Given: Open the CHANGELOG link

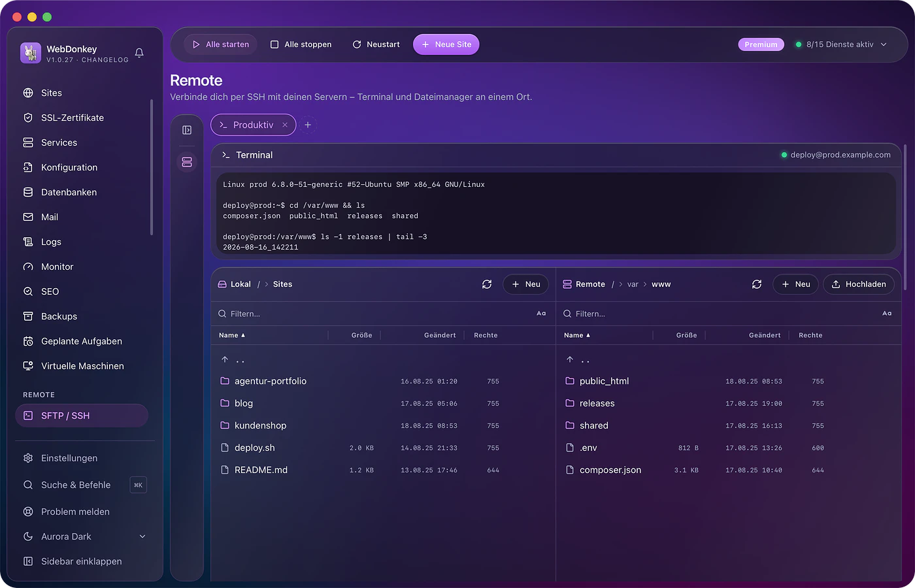Looking at the screenshot, I should (105, 60).
